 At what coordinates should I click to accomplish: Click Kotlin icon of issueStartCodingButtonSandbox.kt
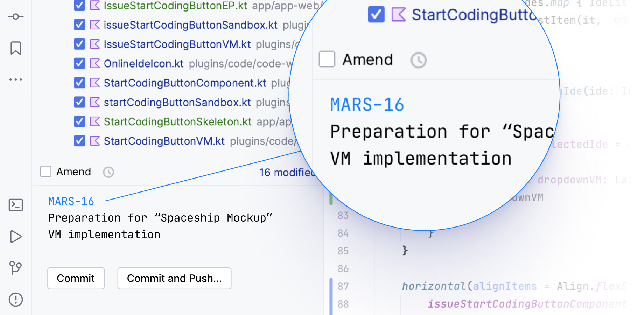click(x=95, y=25)
